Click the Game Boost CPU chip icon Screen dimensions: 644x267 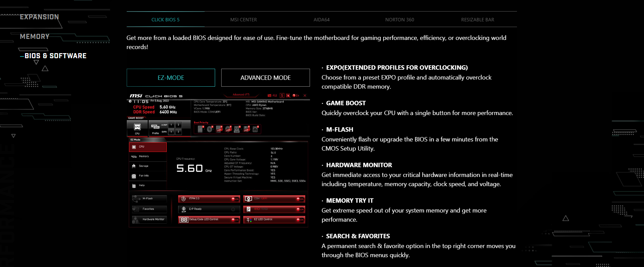(x=137, y=127)
